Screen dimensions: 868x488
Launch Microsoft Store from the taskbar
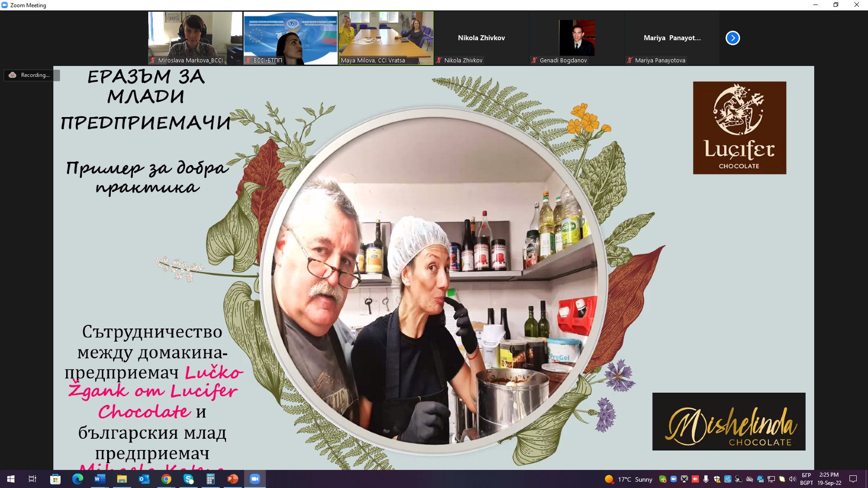pos(55,479)
